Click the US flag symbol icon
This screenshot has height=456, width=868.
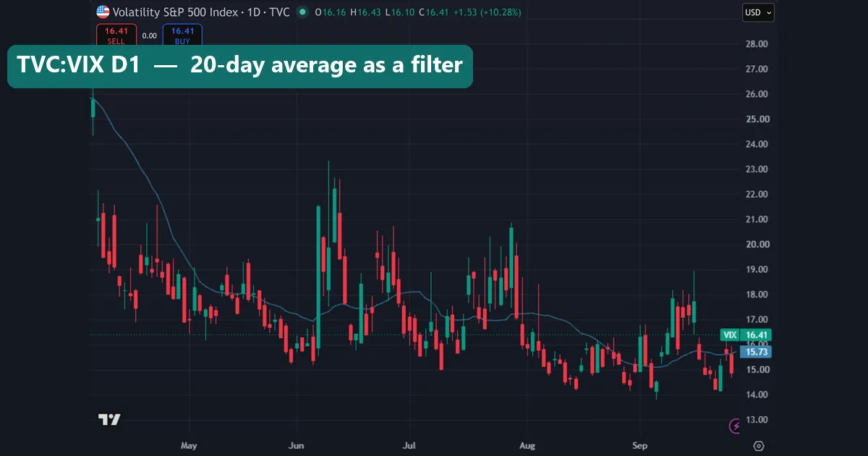tap(103, 12)
